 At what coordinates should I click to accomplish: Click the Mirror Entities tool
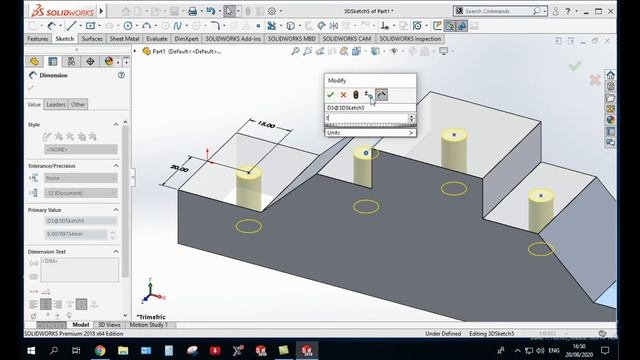coord(333,26)
